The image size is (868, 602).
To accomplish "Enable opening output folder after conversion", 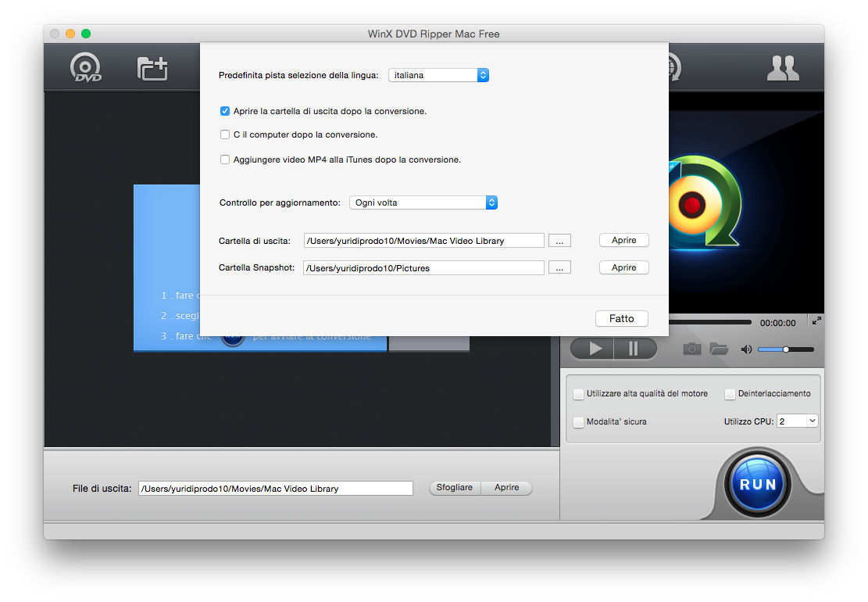I will (x=225, y=111).
